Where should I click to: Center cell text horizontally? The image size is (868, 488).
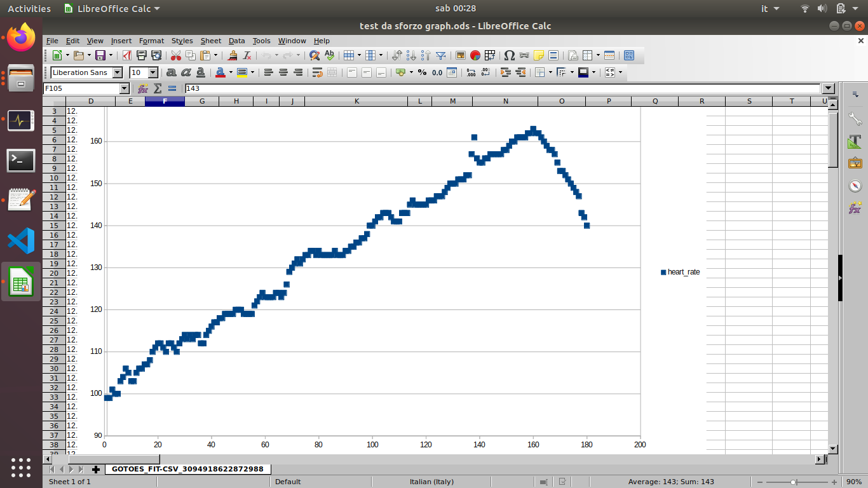coord(283,72)
